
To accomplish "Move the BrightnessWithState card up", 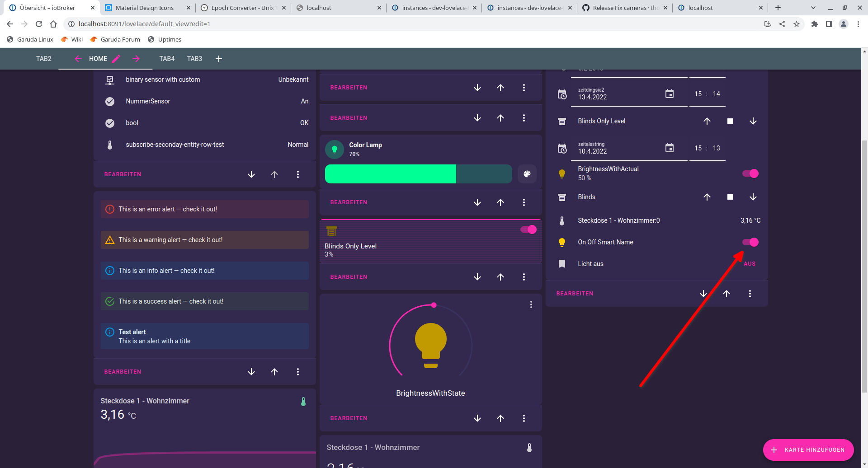I will 500,418.
